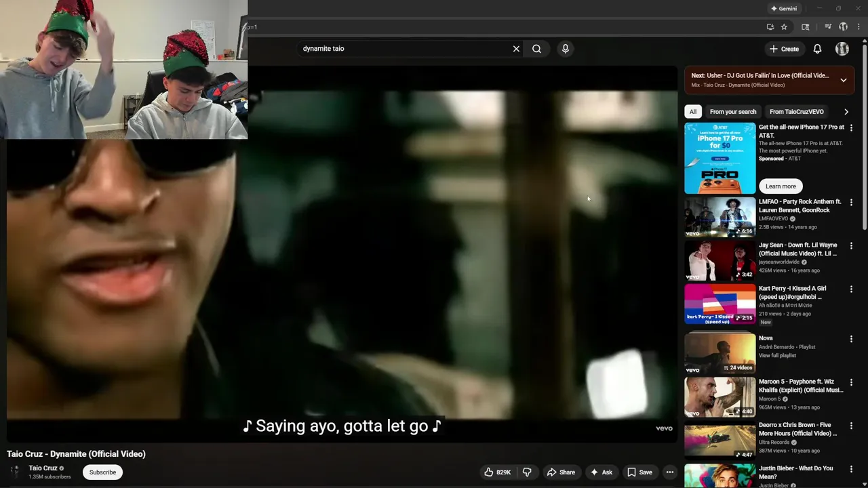The image size is (868, 488).
Task: Click the Share button
Action: (x=561, y=472)
